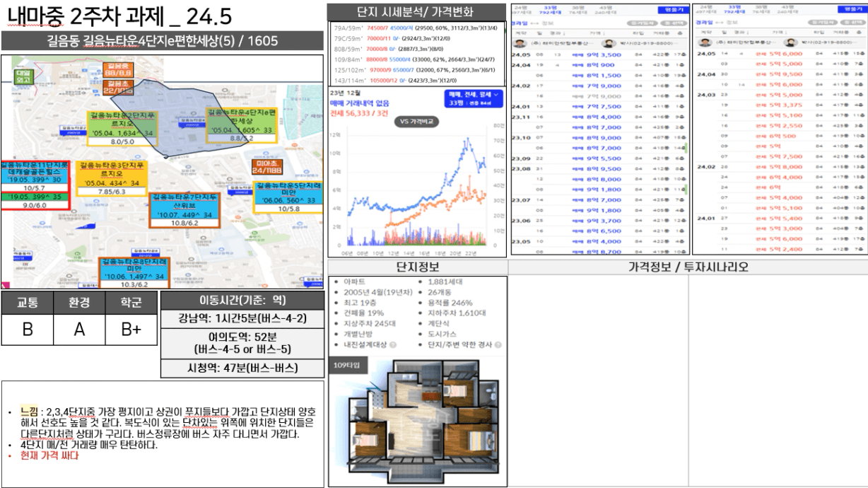The height and width of the screenshot is (488, 868).
Task: Click the 전세 5억 9,500 row
Action: pos(780,74)
